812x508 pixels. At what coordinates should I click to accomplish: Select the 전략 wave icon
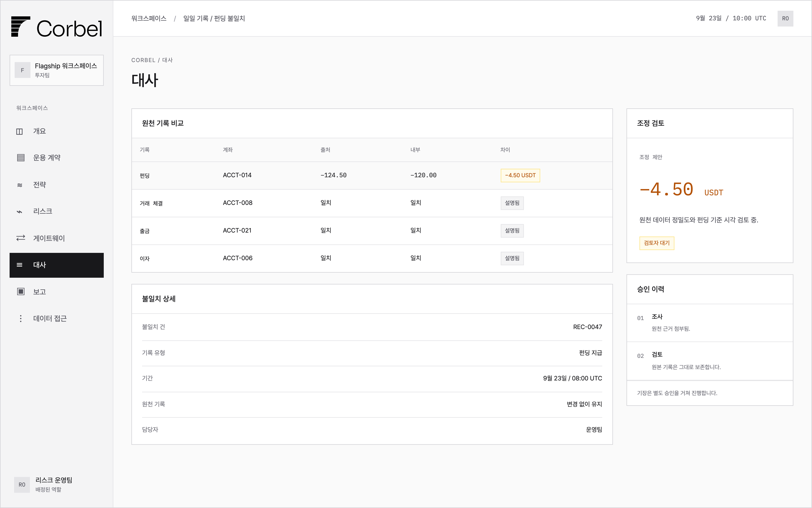20,185
